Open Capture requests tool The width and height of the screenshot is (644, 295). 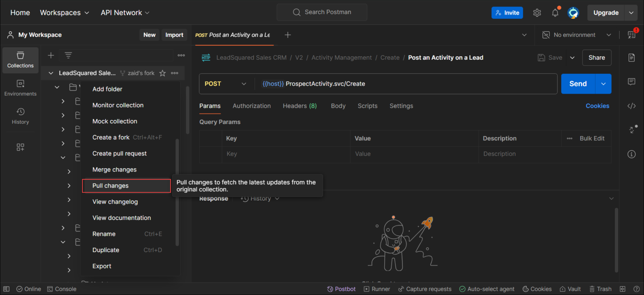coord(425,289)
